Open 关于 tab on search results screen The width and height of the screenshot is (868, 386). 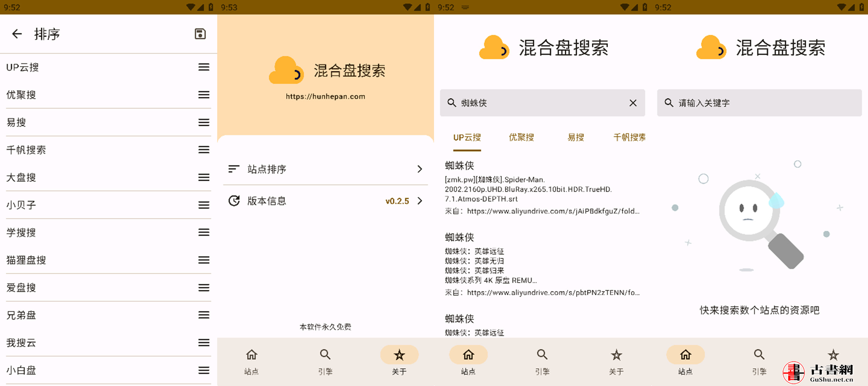coord(616,362)
